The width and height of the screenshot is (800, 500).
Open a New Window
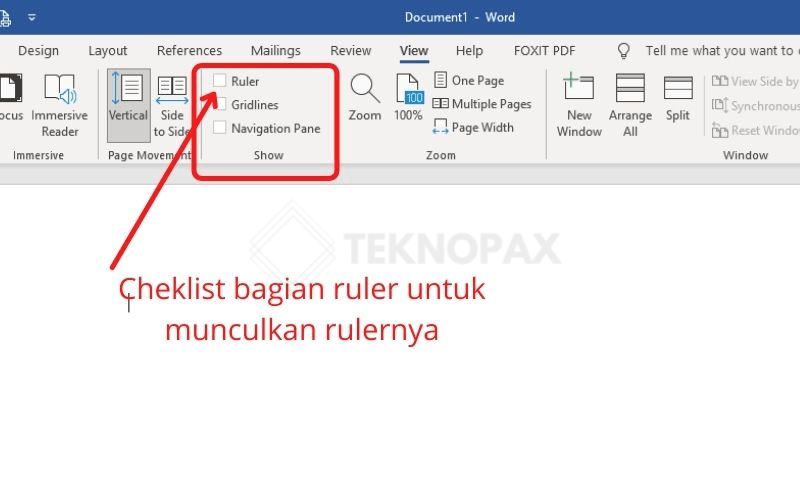pyautogui.click(x=579, y=105)
